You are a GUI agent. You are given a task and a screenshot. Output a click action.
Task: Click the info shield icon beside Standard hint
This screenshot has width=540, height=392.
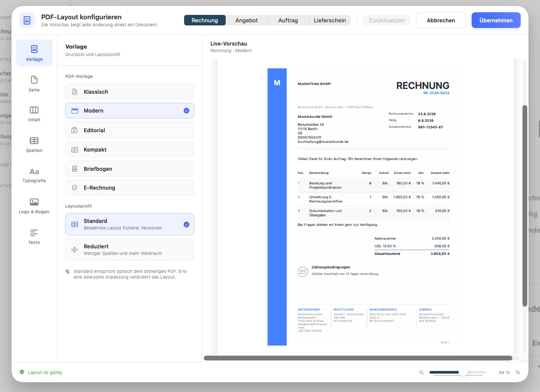pyautogui.click(x=67, y=272)
